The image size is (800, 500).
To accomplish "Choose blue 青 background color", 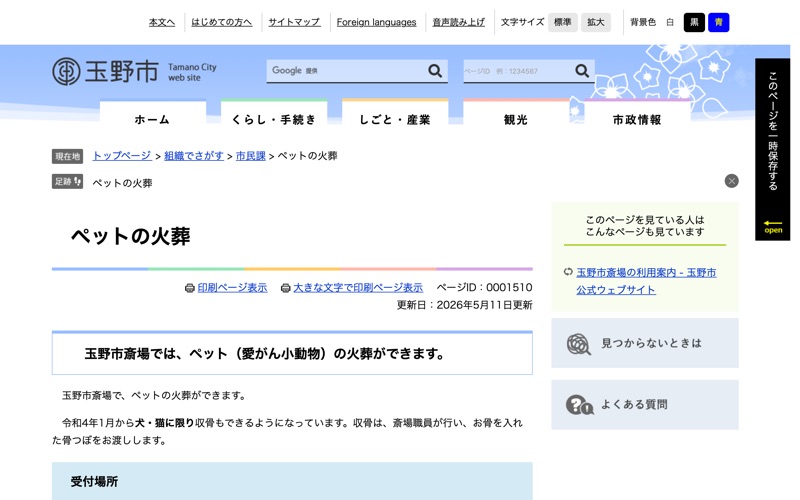I will click(718, 22).
